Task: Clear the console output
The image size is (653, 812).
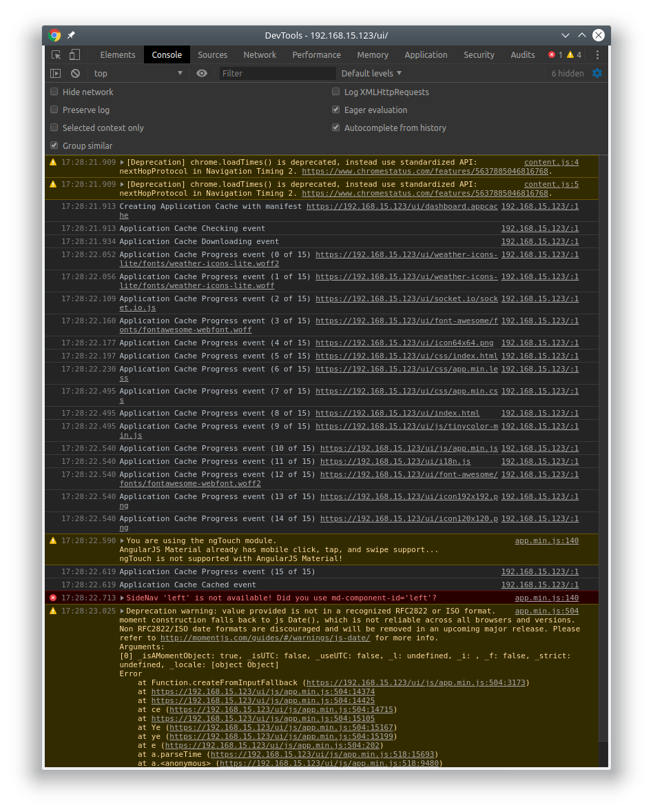Action: click(75, 73)
